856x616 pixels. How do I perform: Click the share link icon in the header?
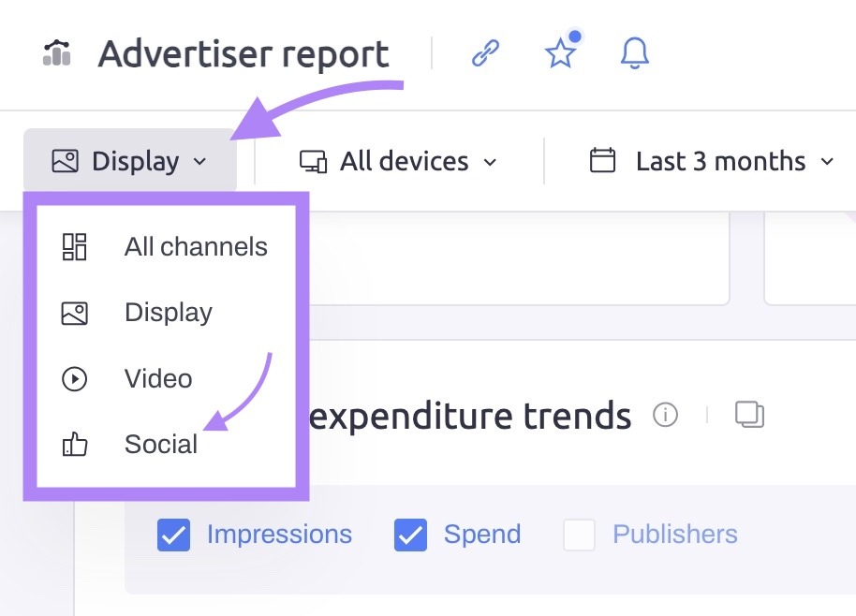[485, 53]
